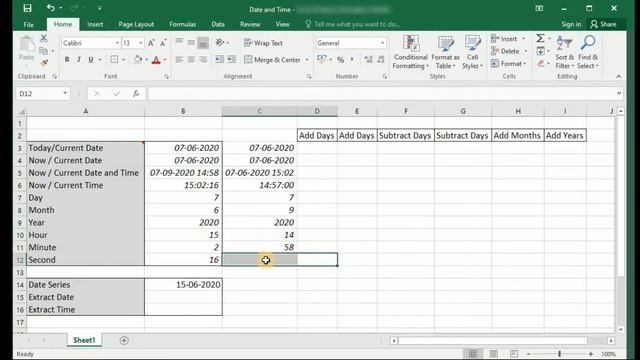
Task: Click the Copy icon in Clipboard group
Action: point(43,51)
